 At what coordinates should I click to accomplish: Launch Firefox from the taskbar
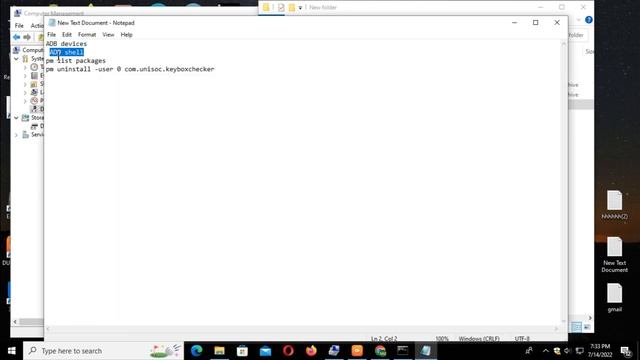coord(311,351)
